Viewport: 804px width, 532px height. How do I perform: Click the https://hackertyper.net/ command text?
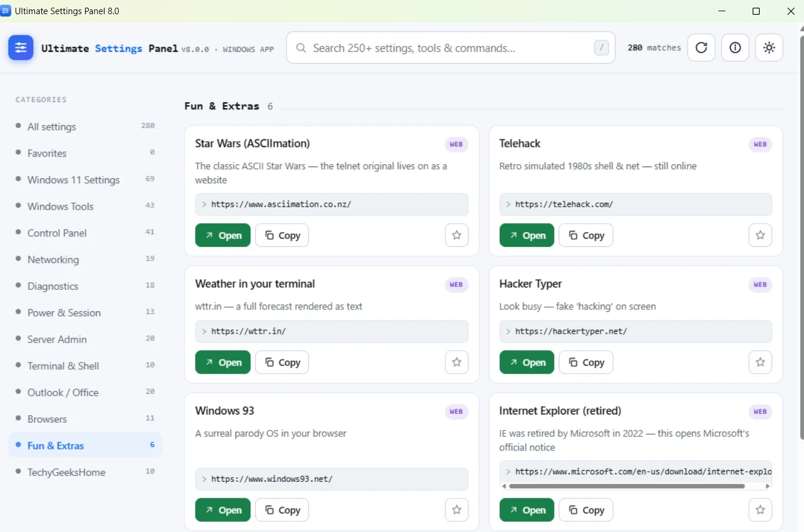click(x=571, y=331)
